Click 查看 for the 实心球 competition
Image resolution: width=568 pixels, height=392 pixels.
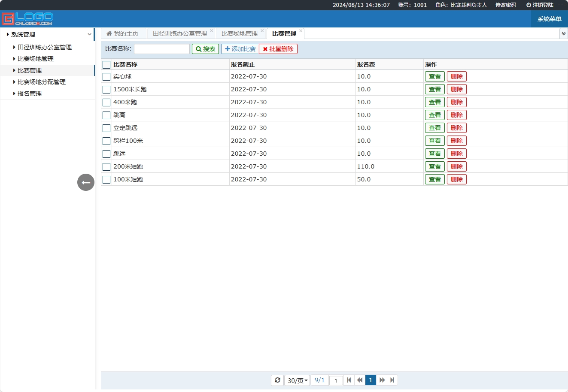[434, 76]
